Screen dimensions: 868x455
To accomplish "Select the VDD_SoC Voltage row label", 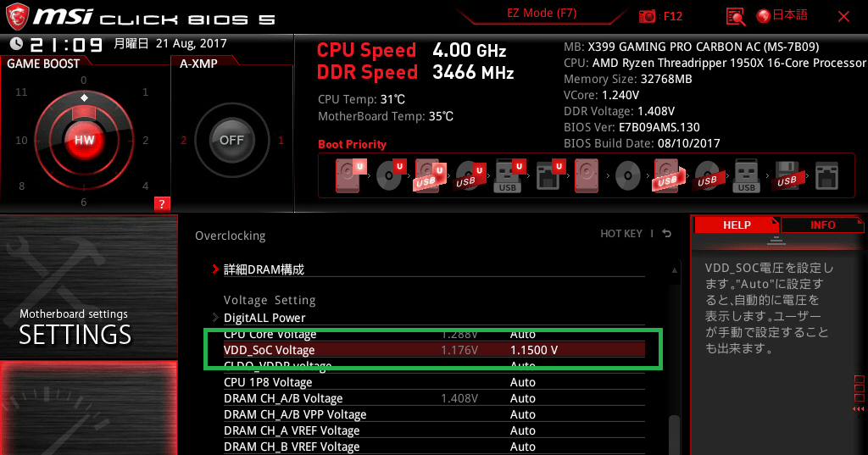I will click(269, 350).
